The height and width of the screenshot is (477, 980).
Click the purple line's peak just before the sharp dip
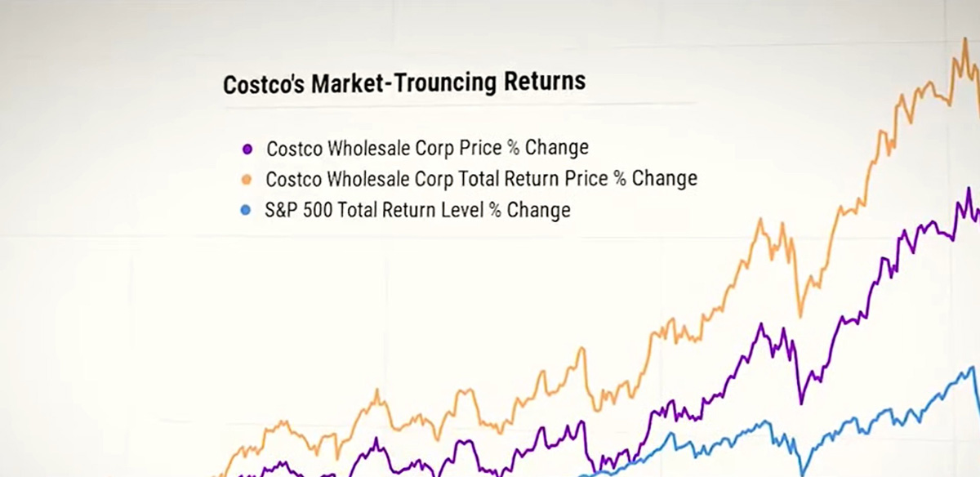coord(761,324)
